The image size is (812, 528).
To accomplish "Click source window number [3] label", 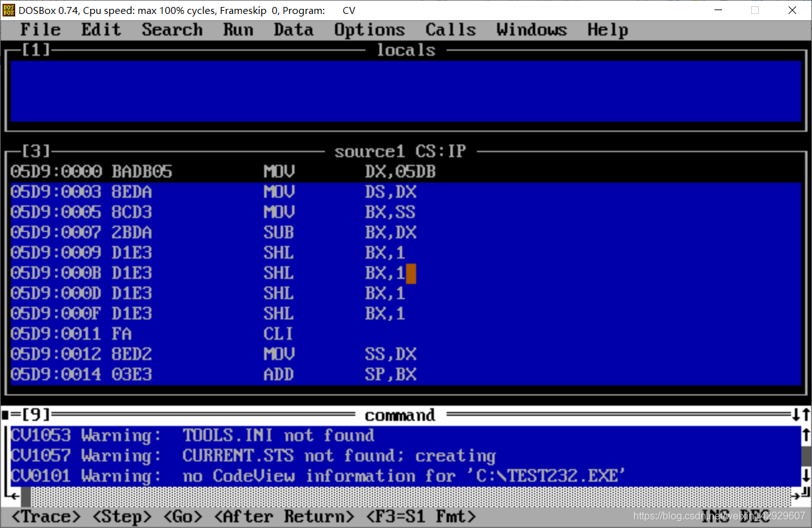I will [35, 151].
